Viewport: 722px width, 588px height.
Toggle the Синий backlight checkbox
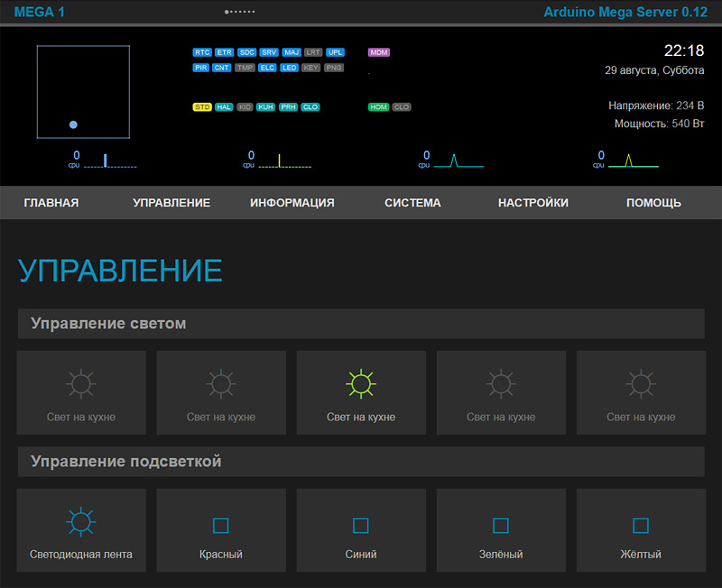click(361, 525)
